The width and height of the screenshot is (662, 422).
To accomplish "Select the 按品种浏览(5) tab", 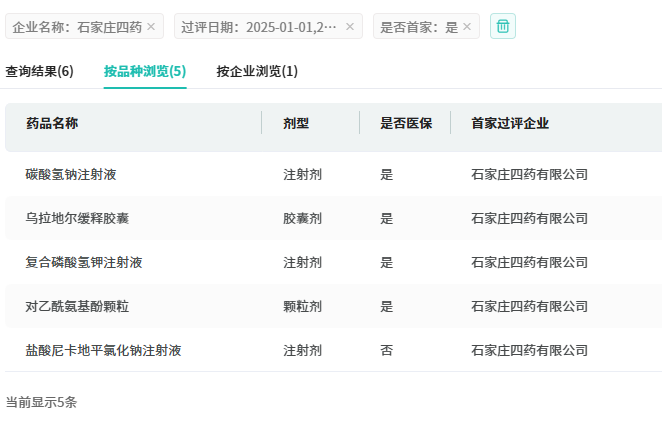I will 145,71.
